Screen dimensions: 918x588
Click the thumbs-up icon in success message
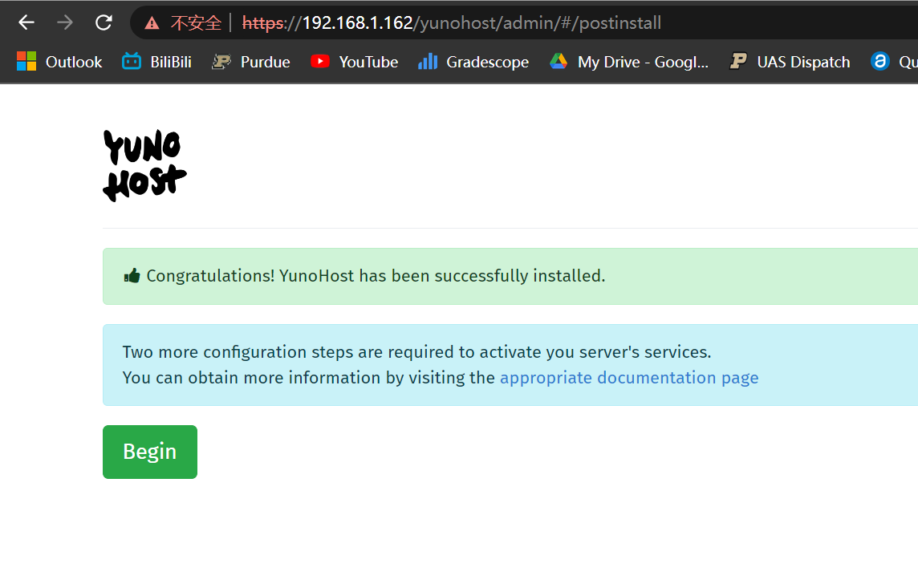click(x=132, y=276)
